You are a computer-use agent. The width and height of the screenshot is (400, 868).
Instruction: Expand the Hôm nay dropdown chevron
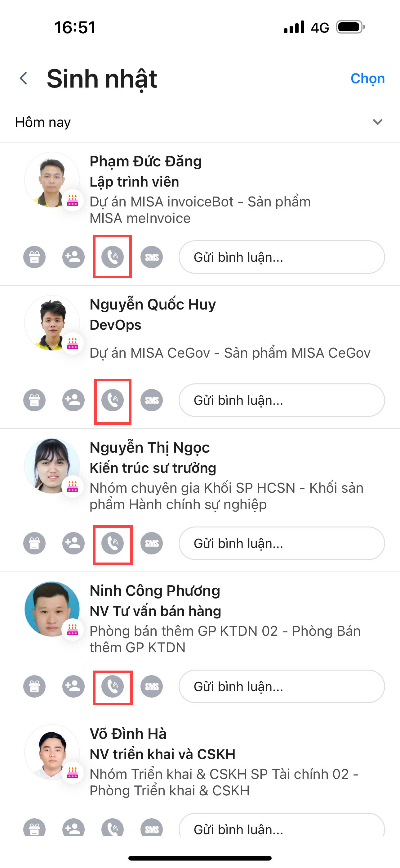pos(377,122)
